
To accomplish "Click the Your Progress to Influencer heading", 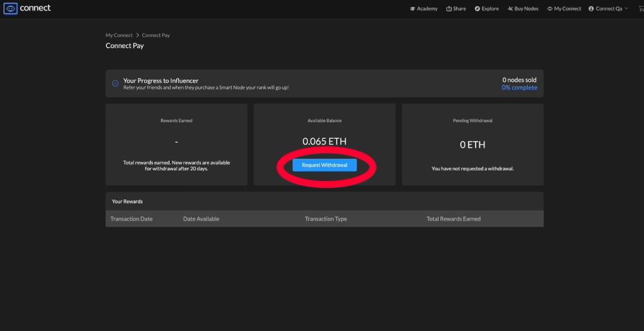I will 161,80.
